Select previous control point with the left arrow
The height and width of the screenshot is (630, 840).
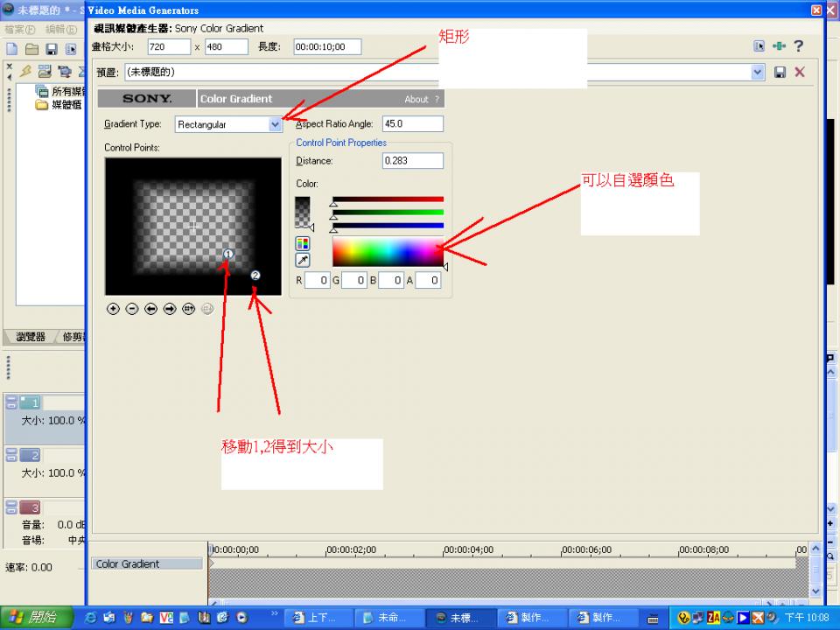[x=150, y=309]
